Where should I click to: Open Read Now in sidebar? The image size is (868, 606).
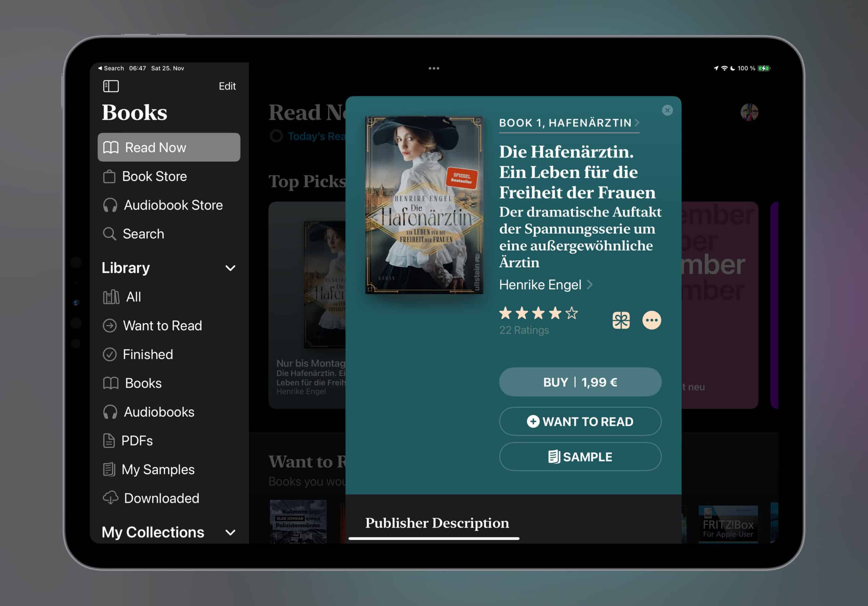pyautogui.click(x=169, y=147)
